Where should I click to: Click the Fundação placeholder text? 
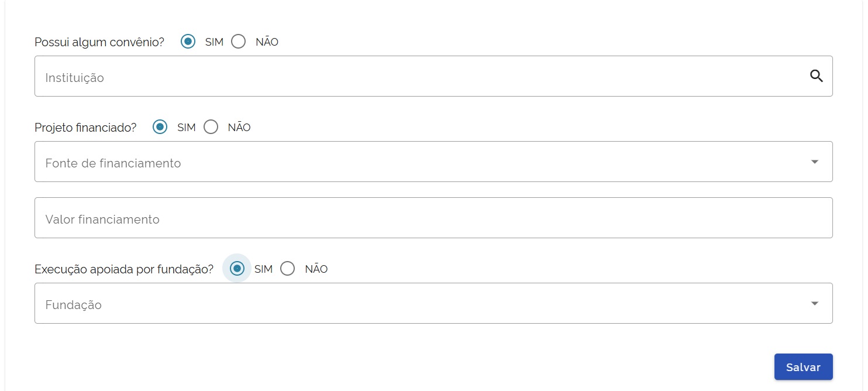[x=73, y=305]
